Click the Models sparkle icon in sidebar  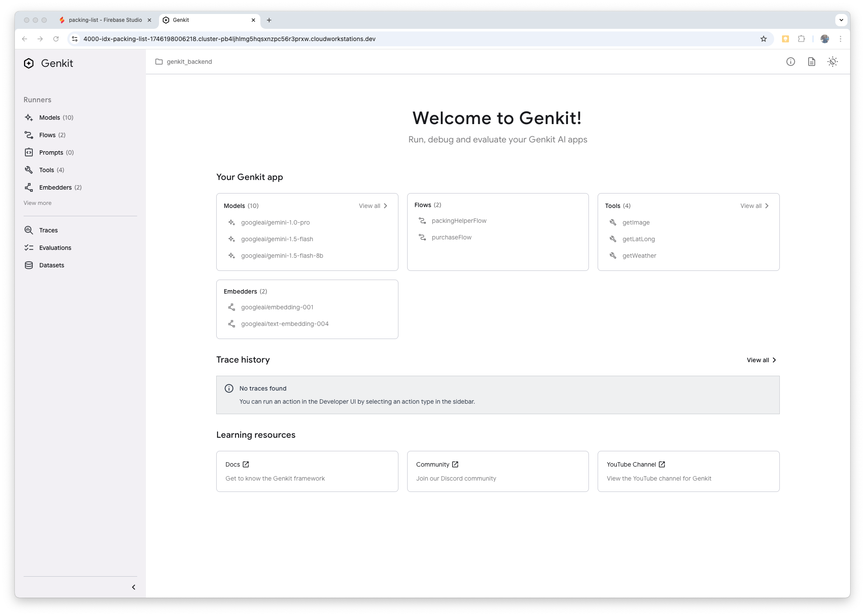pyautogui.click(x=29, y=118)
